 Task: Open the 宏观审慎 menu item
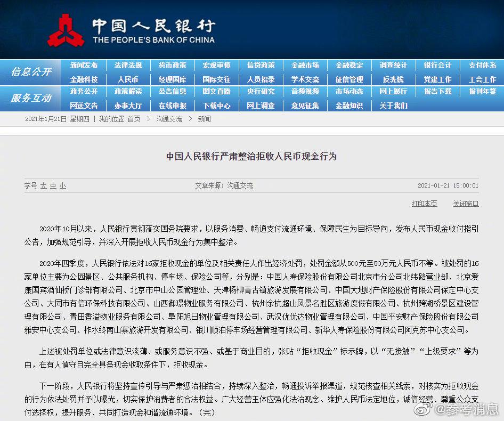(x=217, y=66)
